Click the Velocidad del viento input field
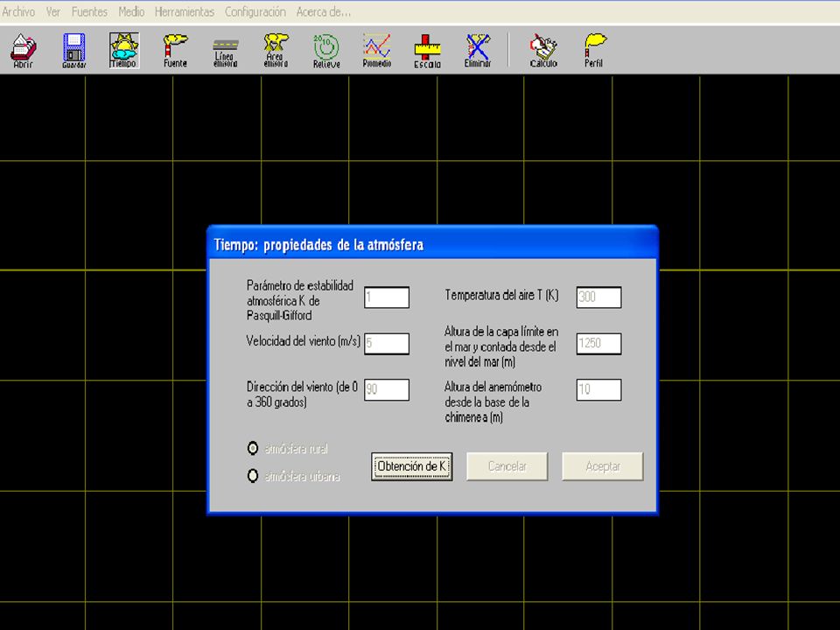The height and width of the screenshot is (630, 840). pos(387,343)
